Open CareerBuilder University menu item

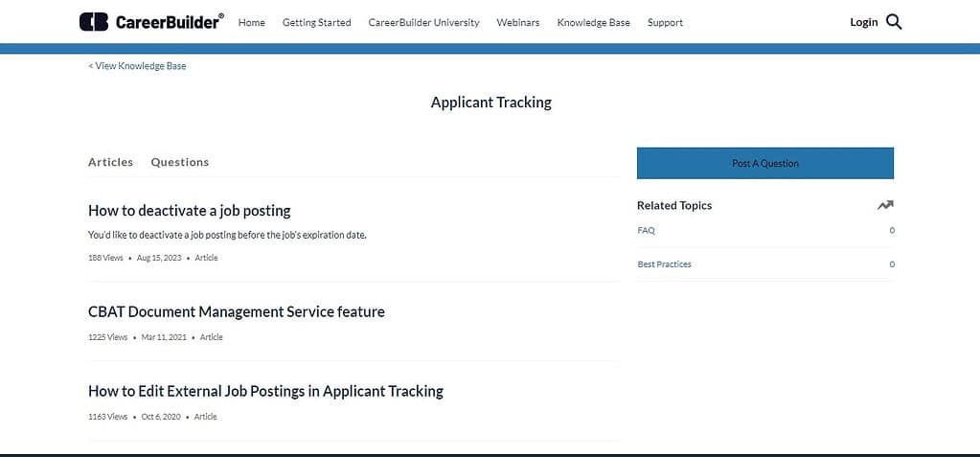[x=423, y=22]
